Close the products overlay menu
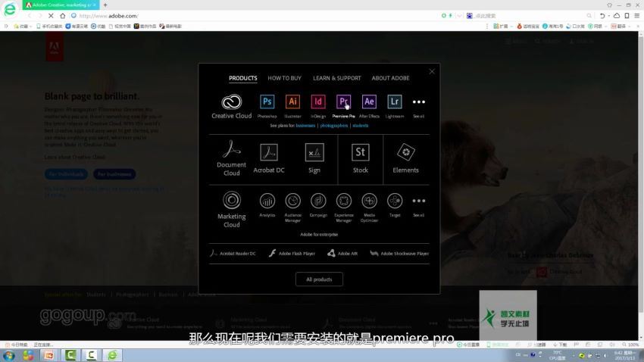Image resolution: width=644 pixels, height=362 pixels. [x=432, y=71]
